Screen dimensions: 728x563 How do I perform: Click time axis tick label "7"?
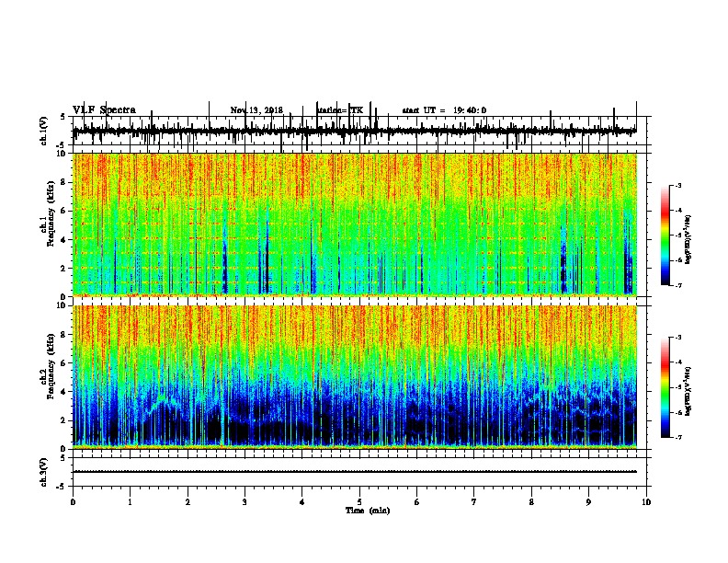(x=474, y=502)
